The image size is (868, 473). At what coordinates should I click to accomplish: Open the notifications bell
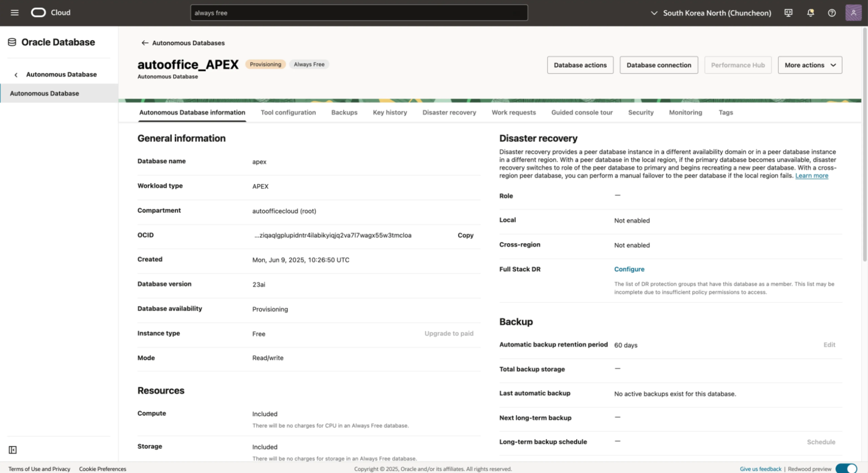(811, 13)
